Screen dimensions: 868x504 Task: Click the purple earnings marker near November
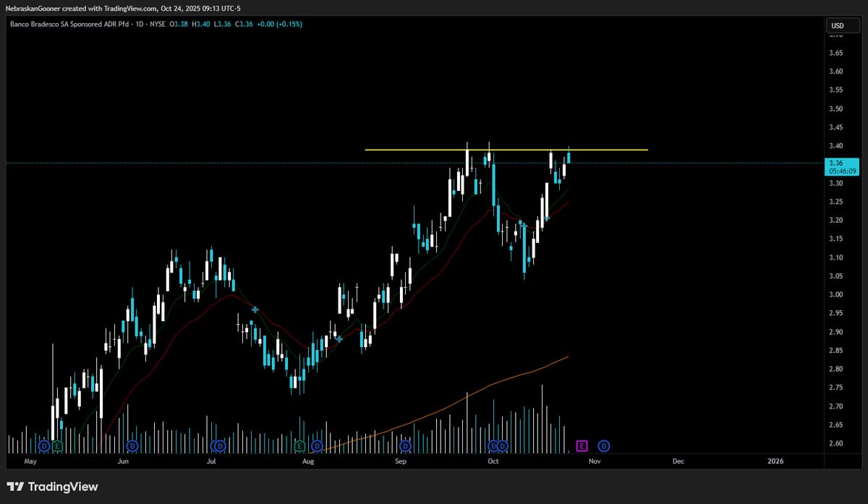[582, 446]
